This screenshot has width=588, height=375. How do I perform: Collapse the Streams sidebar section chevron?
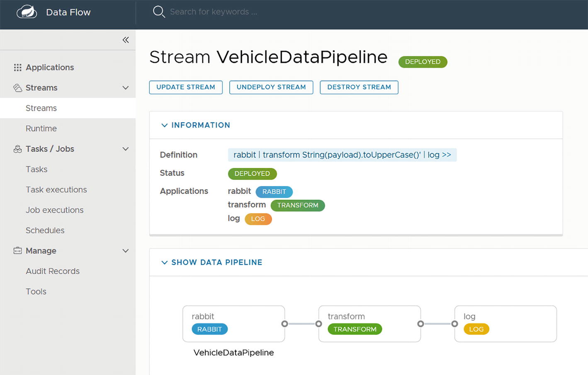point(126,88)
